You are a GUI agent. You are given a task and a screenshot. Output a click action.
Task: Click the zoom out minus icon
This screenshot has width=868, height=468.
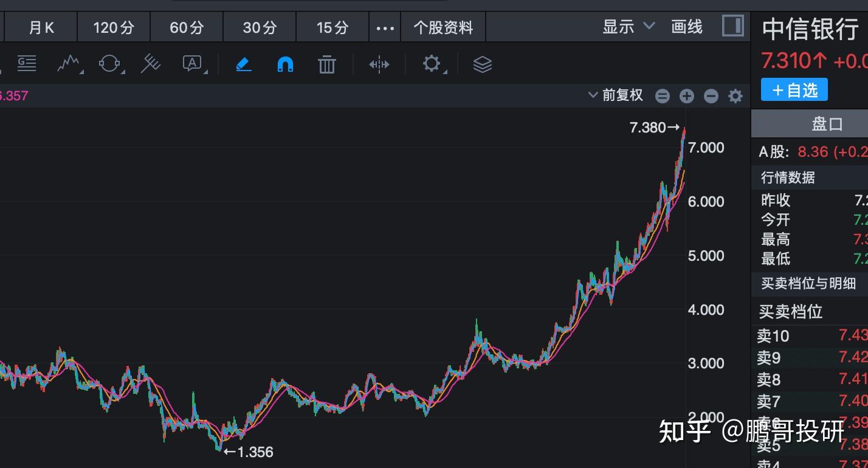[711, 95]
